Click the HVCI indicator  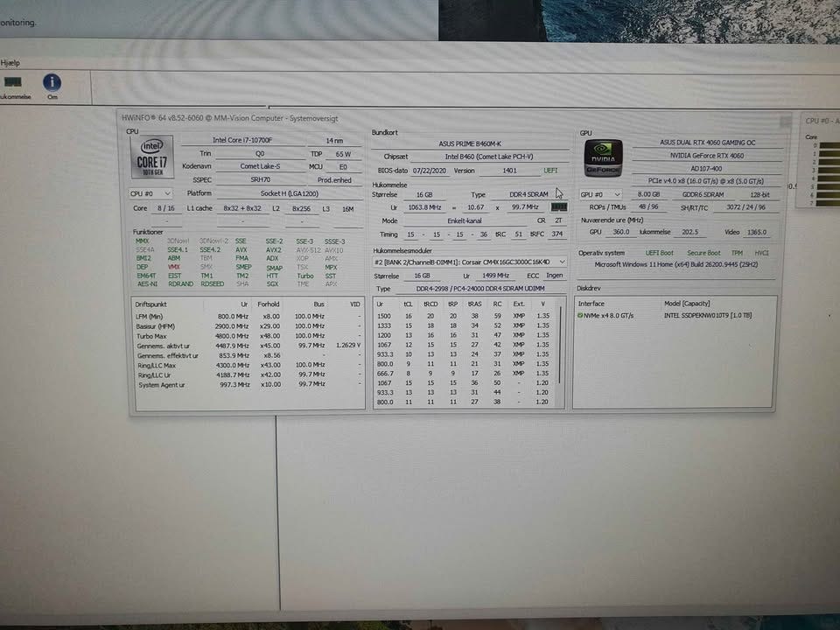761,253
